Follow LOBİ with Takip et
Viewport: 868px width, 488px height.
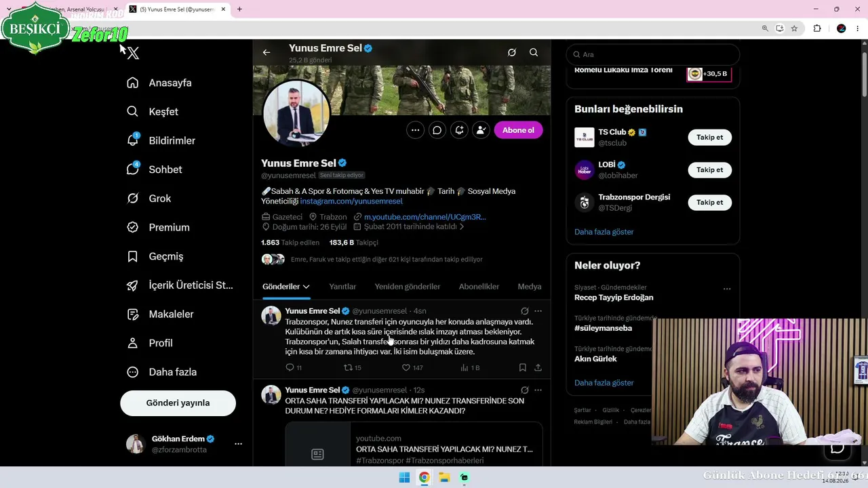(x=710, y=170)
